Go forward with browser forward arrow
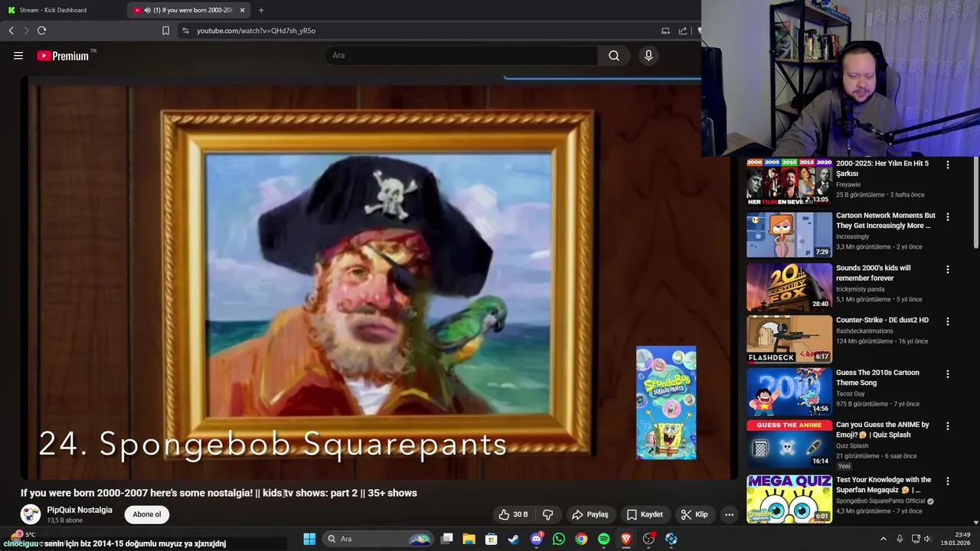 click(x=26, y=31)
